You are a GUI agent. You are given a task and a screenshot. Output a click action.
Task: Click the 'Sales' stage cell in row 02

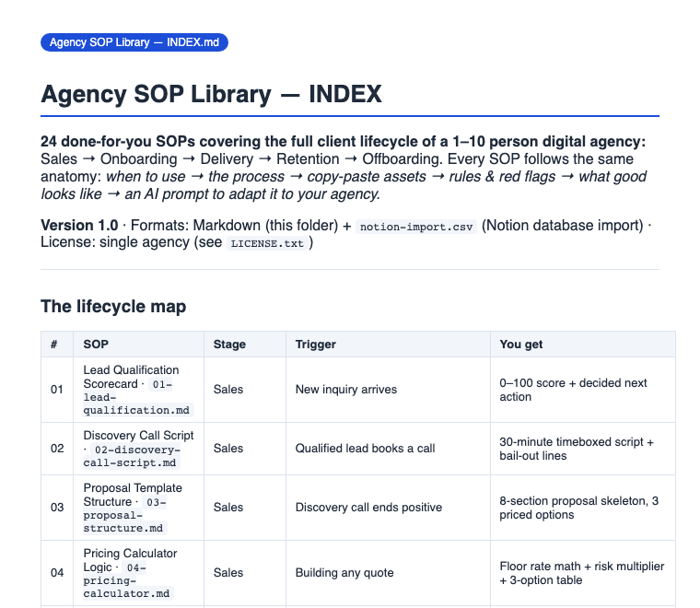245,449
